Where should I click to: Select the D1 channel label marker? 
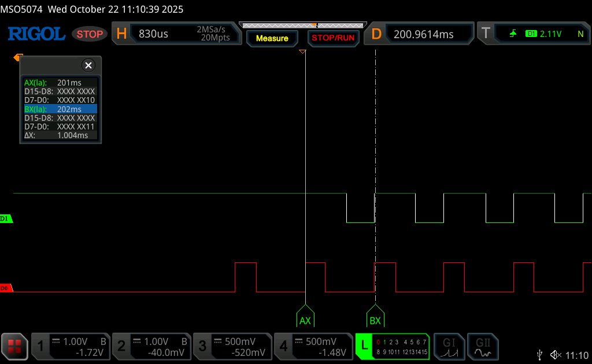click(x=6, y=219)
